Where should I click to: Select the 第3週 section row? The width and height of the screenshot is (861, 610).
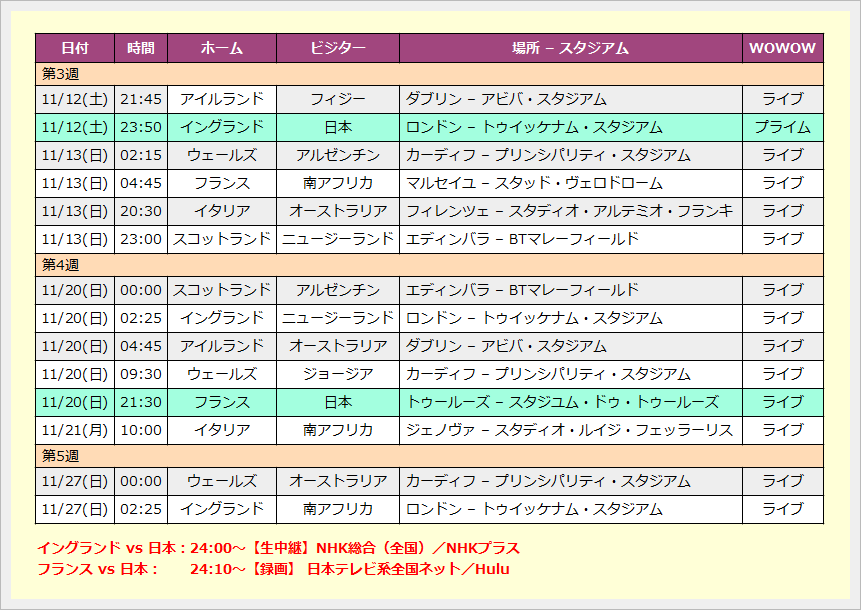[x=429, y=74]
